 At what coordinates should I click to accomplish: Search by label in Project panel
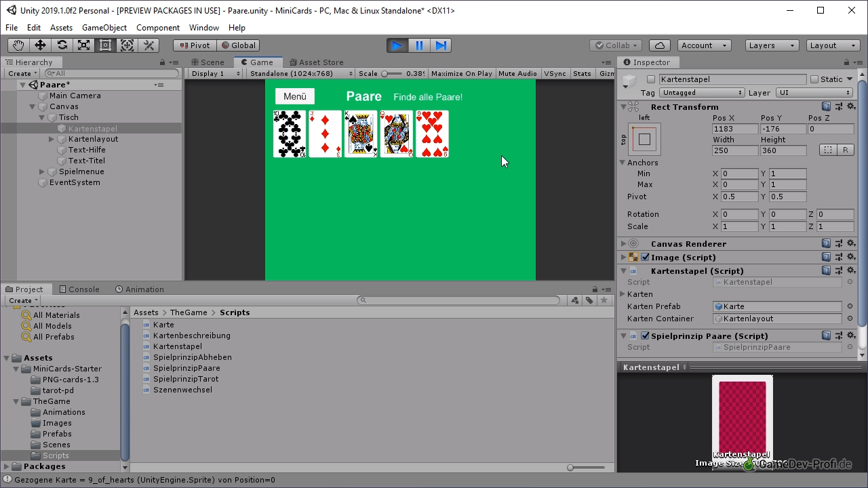(589, 300)
